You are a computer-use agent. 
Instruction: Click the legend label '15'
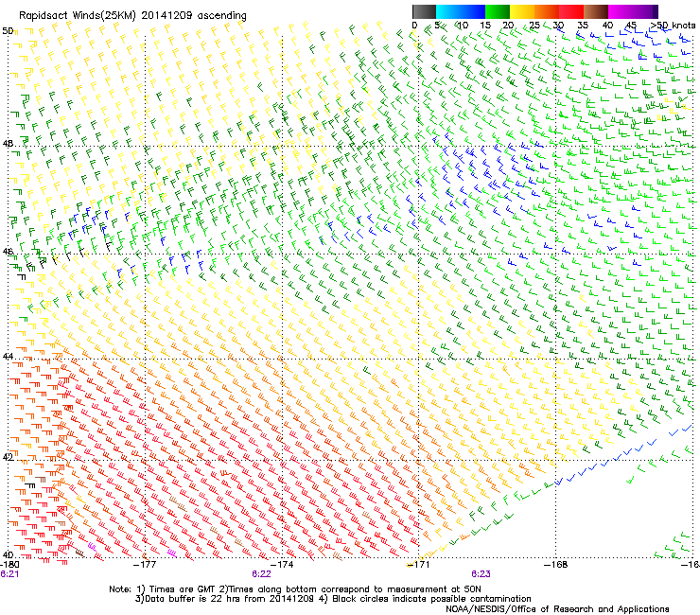pyautogui.click(x=485, y=26)
